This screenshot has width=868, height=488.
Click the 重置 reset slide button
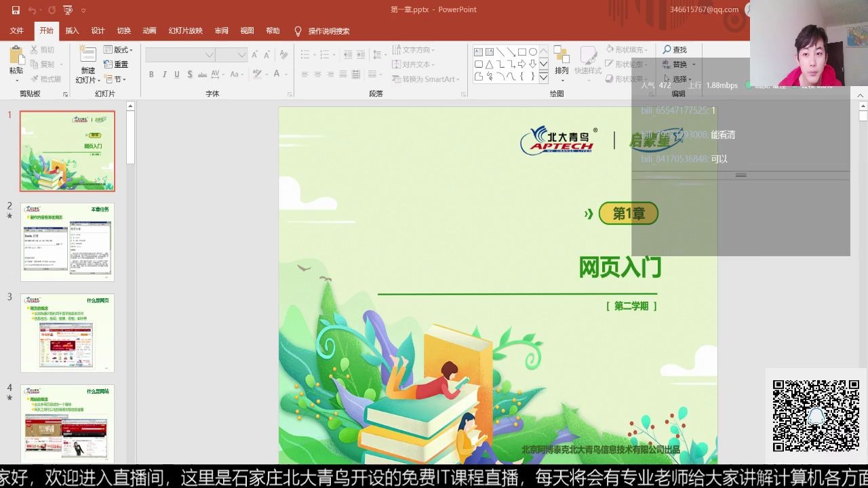(117, 64)
